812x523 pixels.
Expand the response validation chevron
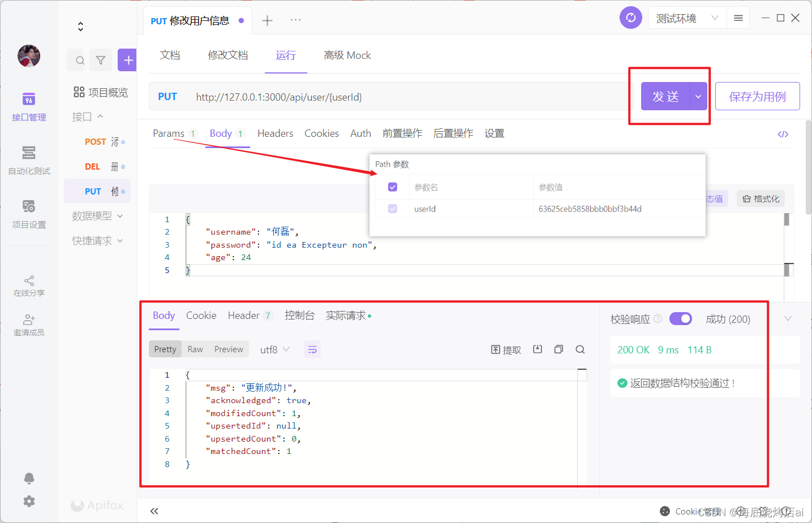point(788,319)
